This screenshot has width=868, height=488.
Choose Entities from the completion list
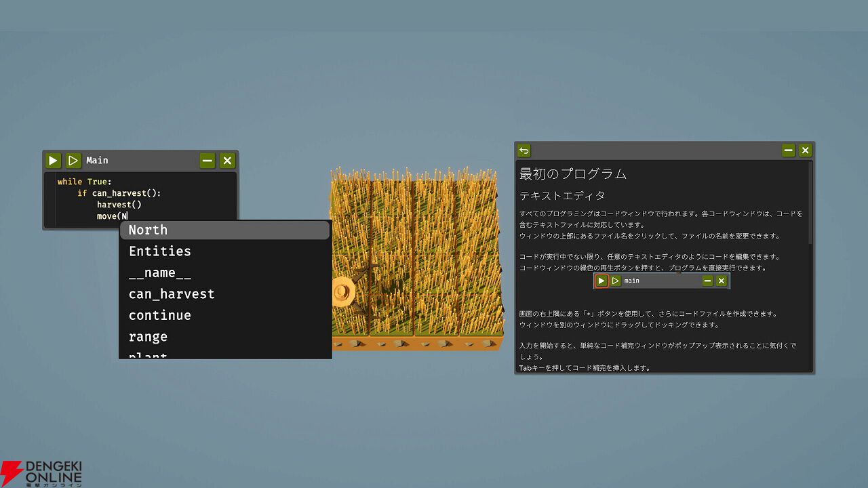(x=160, y=251)
